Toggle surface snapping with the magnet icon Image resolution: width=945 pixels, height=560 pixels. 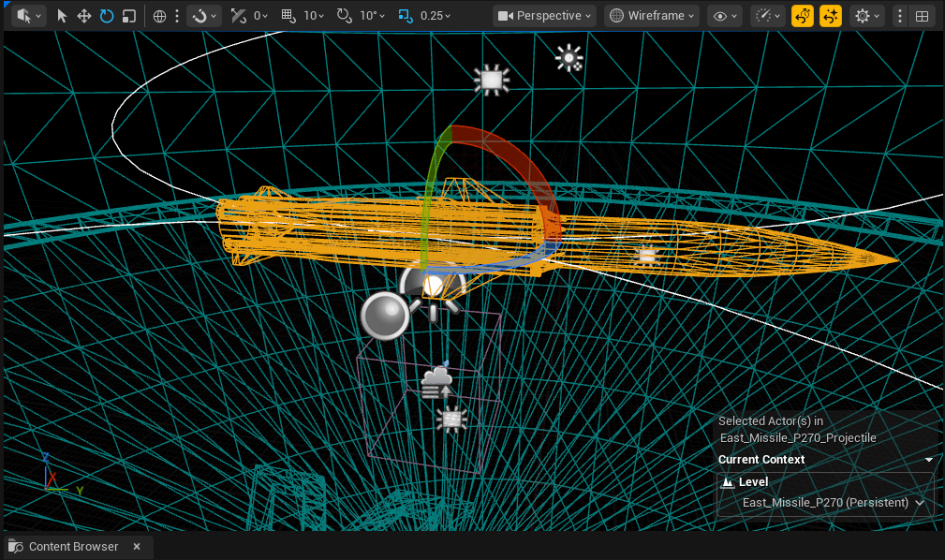[x=200, y=15]
